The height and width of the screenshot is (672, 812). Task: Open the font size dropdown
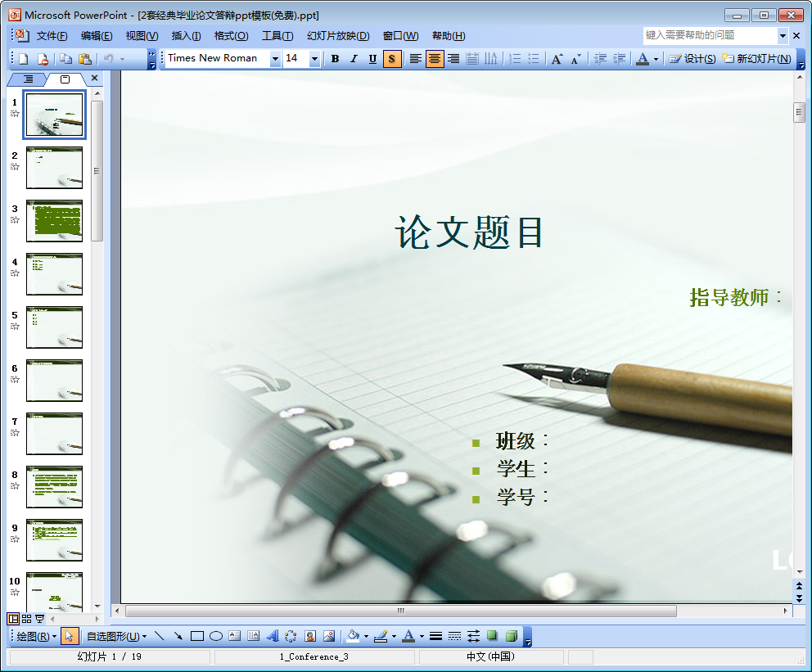pos(314,58)
